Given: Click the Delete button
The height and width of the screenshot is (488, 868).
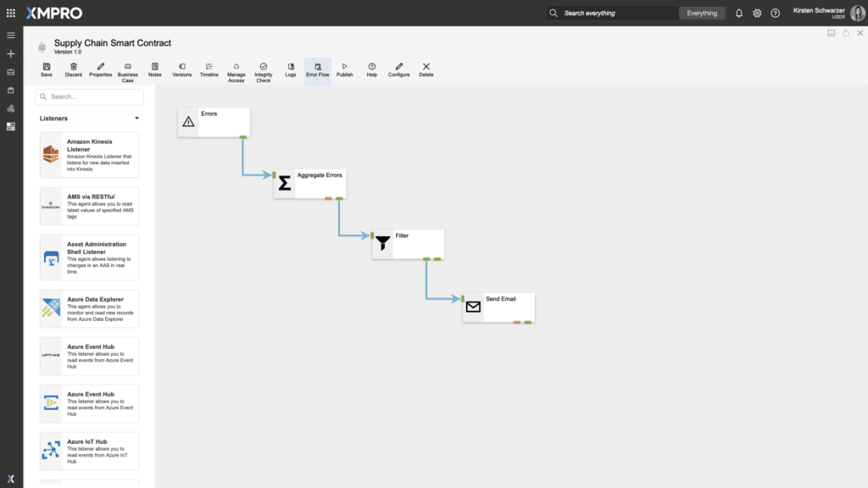Looking at the screenshot, I should 426,69.
